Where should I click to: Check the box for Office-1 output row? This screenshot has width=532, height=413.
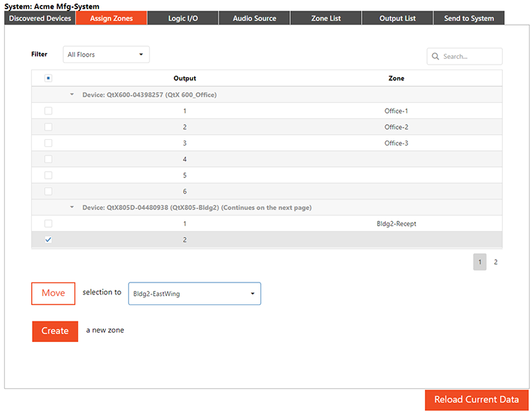pyautogui.click(x=48, y=111)
